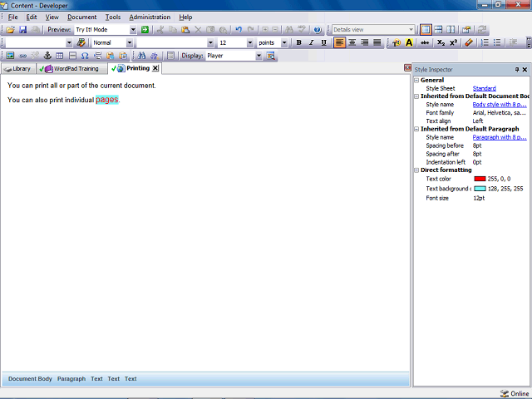Save the document with the floppy disk icon

[22, 30]
